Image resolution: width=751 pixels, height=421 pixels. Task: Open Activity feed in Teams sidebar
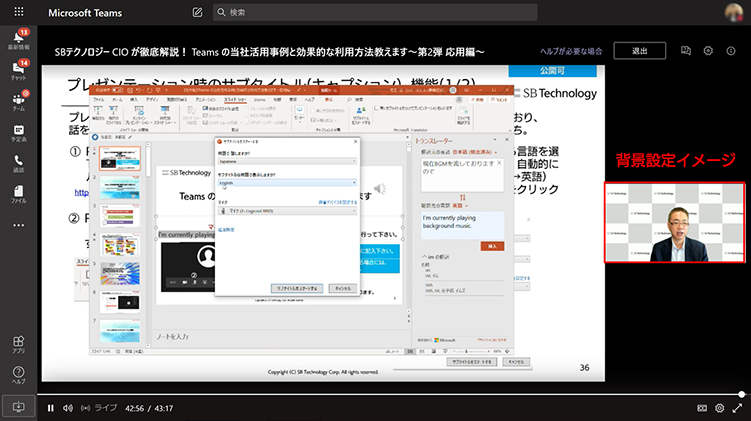coord(19,40)
